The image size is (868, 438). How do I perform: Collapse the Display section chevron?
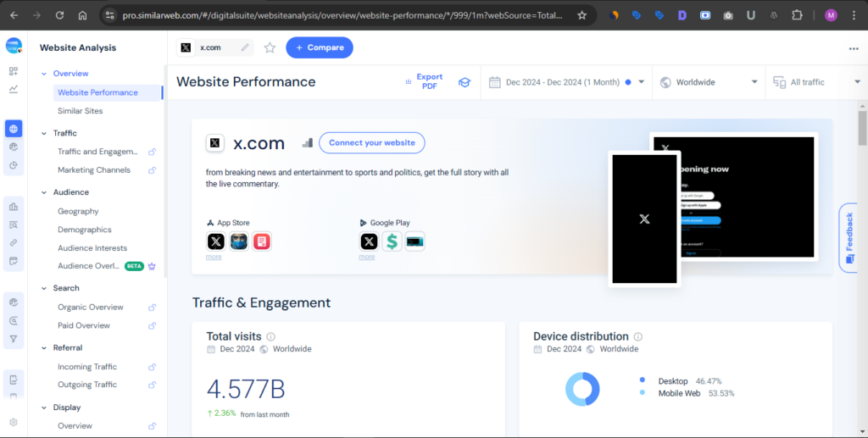[44, 408]
